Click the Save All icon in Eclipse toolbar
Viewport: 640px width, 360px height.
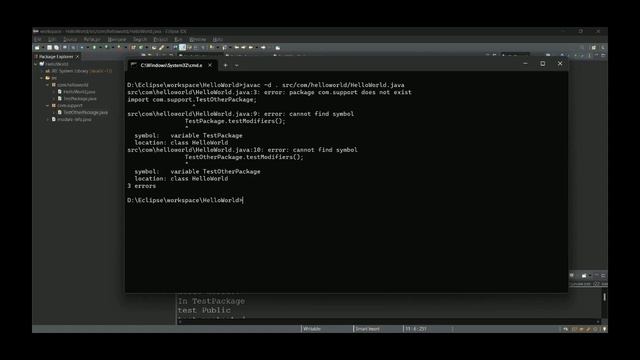(56, 48)
